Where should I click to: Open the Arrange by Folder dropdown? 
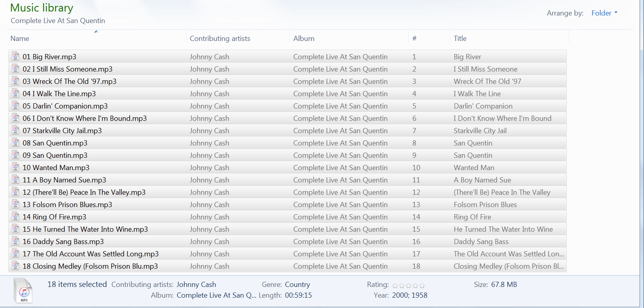(x=604, y=13)
